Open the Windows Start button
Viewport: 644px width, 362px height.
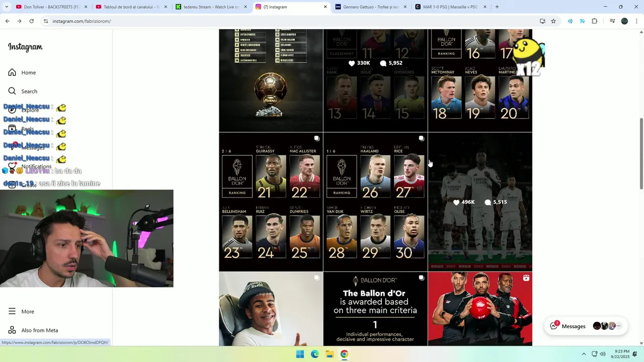pyautogui.click(x=300, y=354)
